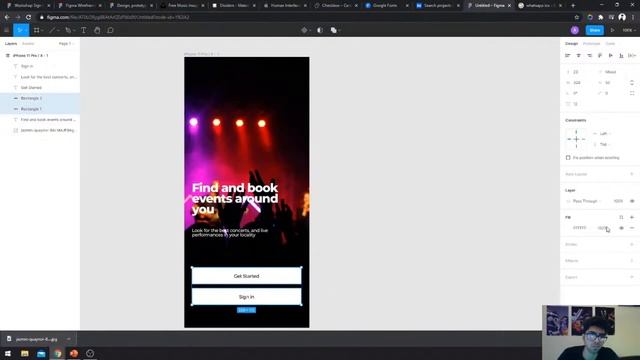Switch to the Prototype tab
640x360 pixels.
tap(591, 44)
